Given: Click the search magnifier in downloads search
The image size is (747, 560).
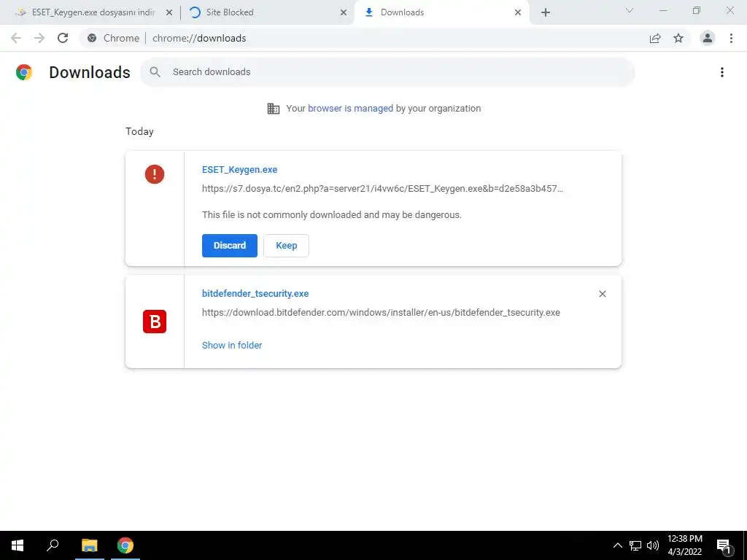Looking at the screenshot, I should [x=155, y=72].
